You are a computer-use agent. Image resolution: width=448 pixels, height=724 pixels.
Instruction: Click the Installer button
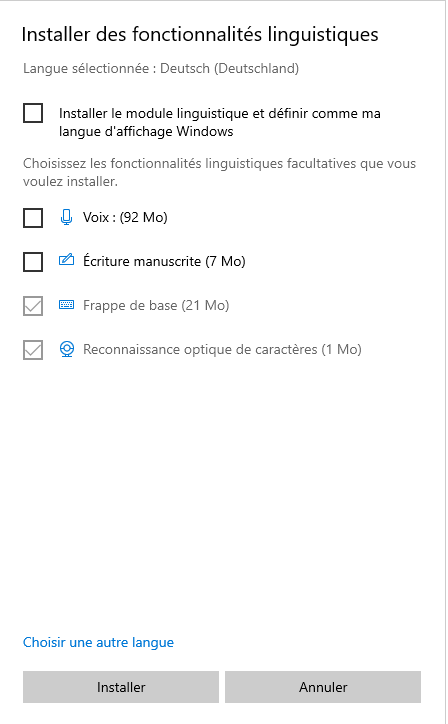pos(121,687)
